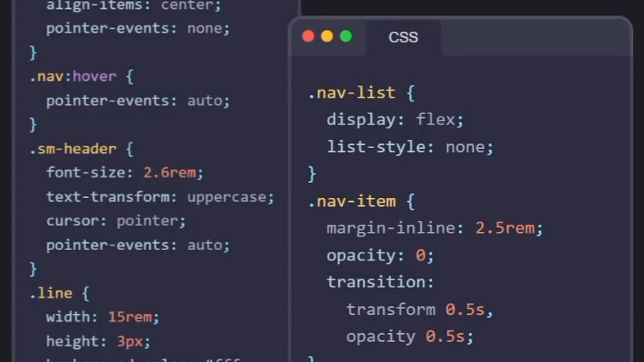Click the .sm-header selector in left panel
The width and height of the screenshot is (644, 362).
[x=81, y=149]
